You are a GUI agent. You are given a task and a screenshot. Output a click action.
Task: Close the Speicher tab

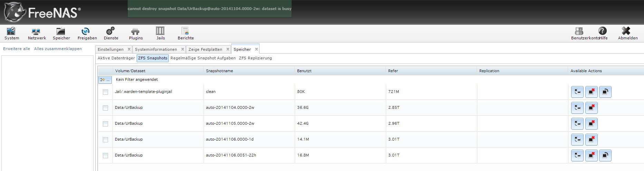pyautogui.click(x=256, y=49)
